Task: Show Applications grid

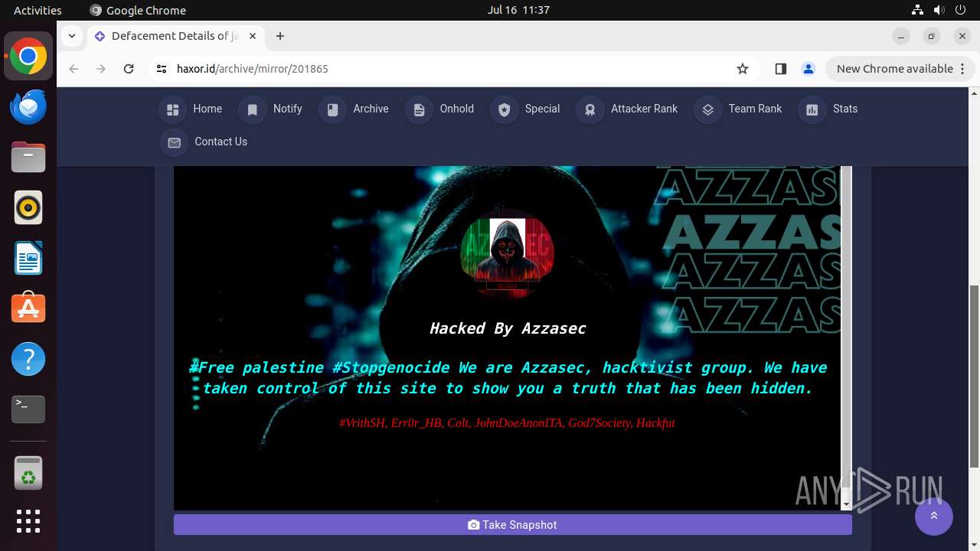Action: click(x=28, y=521)
